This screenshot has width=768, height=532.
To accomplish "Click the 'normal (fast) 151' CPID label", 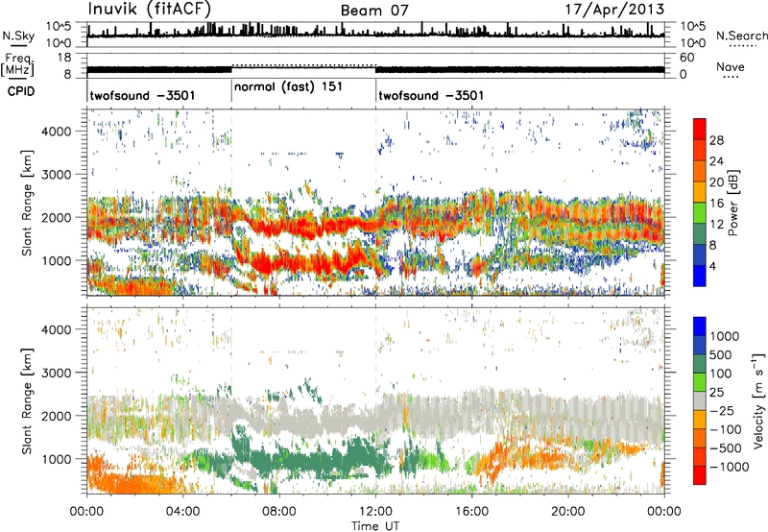I will [x=289, y=87].
